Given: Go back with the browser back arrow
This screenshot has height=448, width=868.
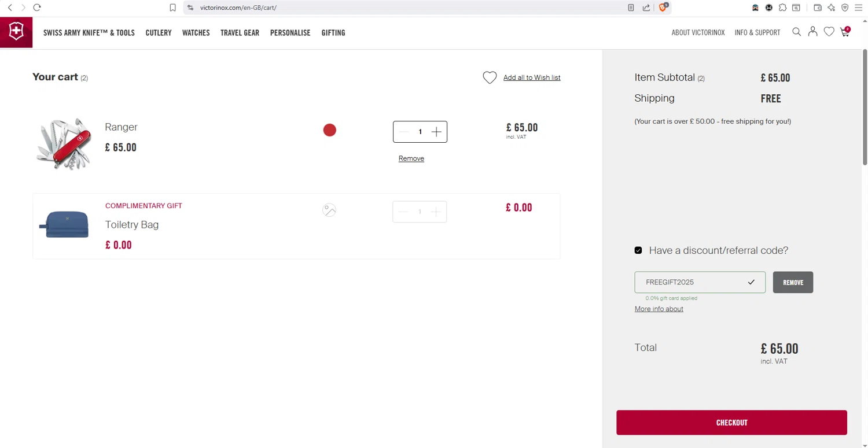Looking at the screenshot, I should click(10, 8).
